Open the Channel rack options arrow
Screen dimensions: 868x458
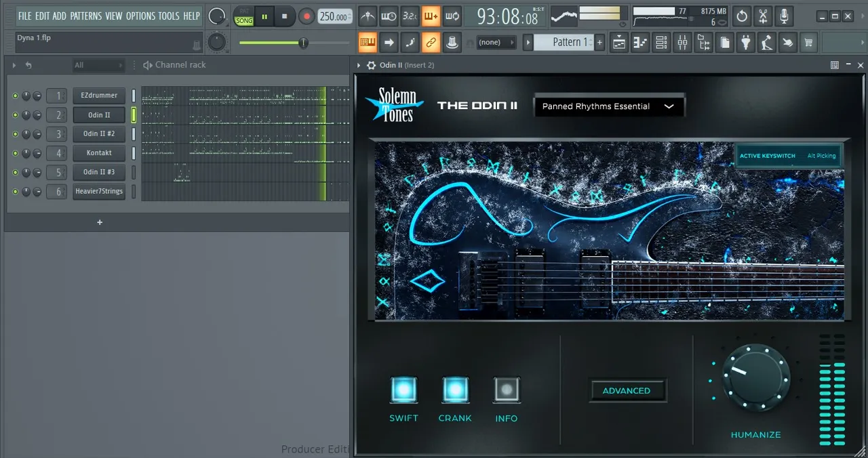(x=14, y=65)
